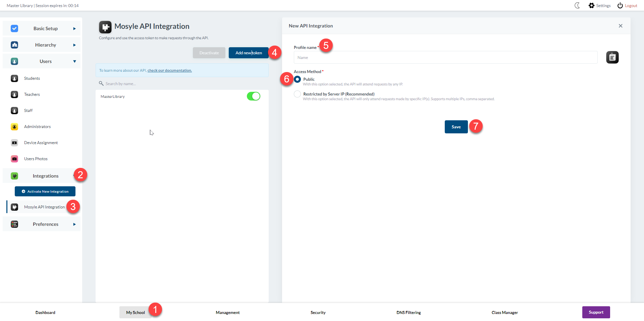The width and height of the screenshot is (644, 321).
Task: Click the Profile name input field
Action: (x=445, y=57)
